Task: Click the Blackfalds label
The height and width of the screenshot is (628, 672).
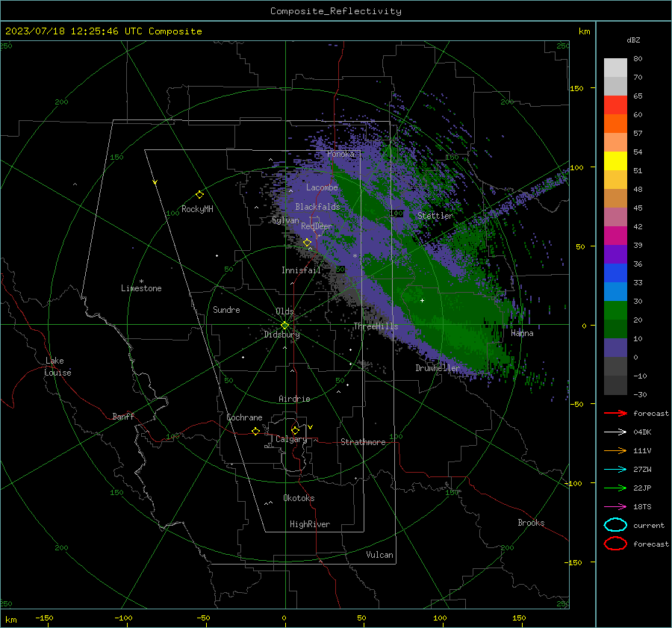Action: pyautogui.click(x=317, y=207)
